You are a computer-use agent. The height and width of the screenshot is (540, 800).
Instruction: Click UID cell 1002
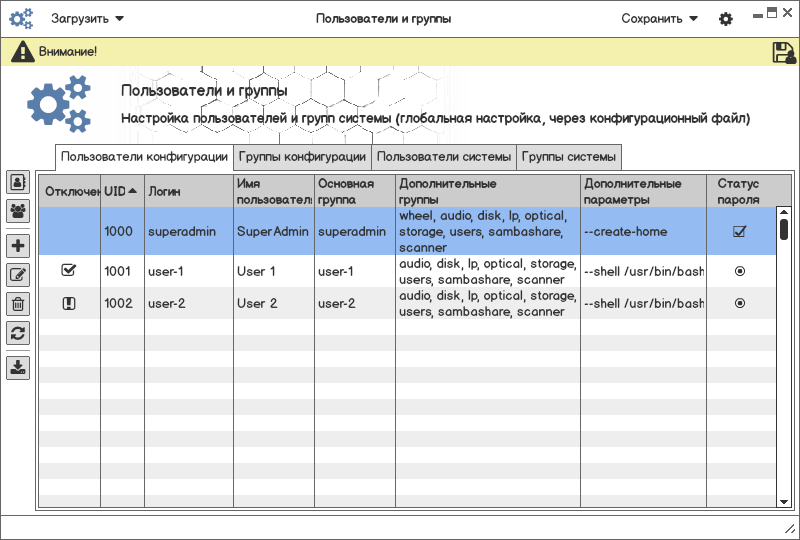click(122, 303)
